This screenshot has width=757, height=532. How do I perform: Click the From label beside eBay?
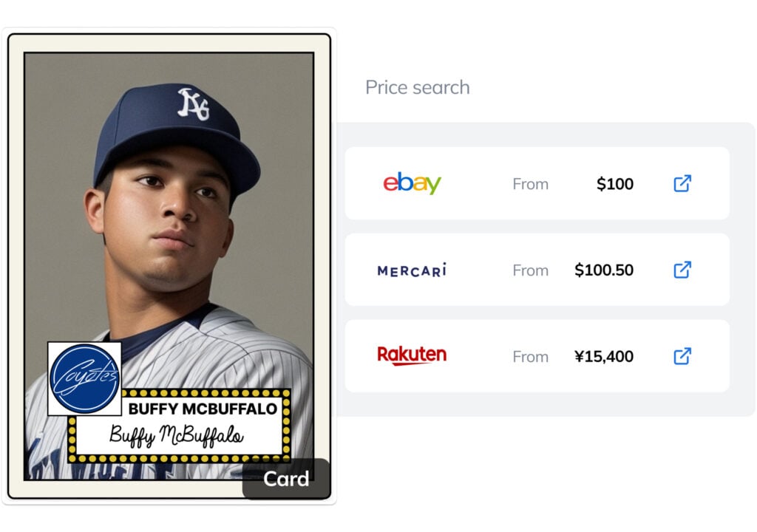(530, 184)
